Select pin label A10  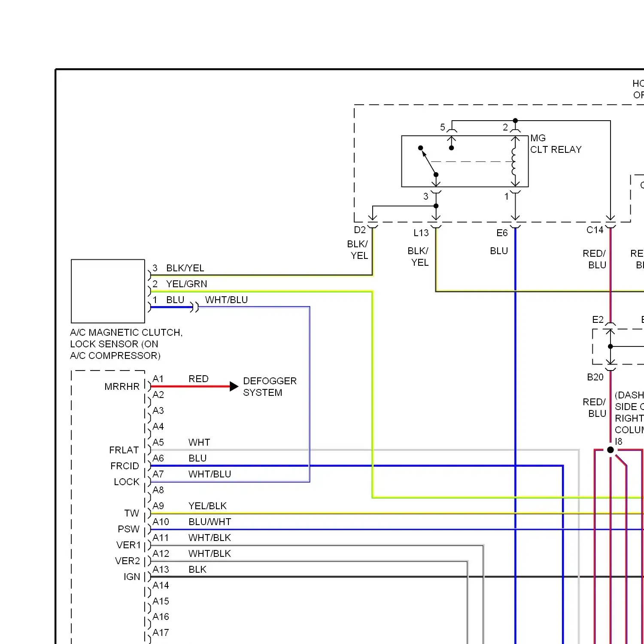(x=161, y=522)
